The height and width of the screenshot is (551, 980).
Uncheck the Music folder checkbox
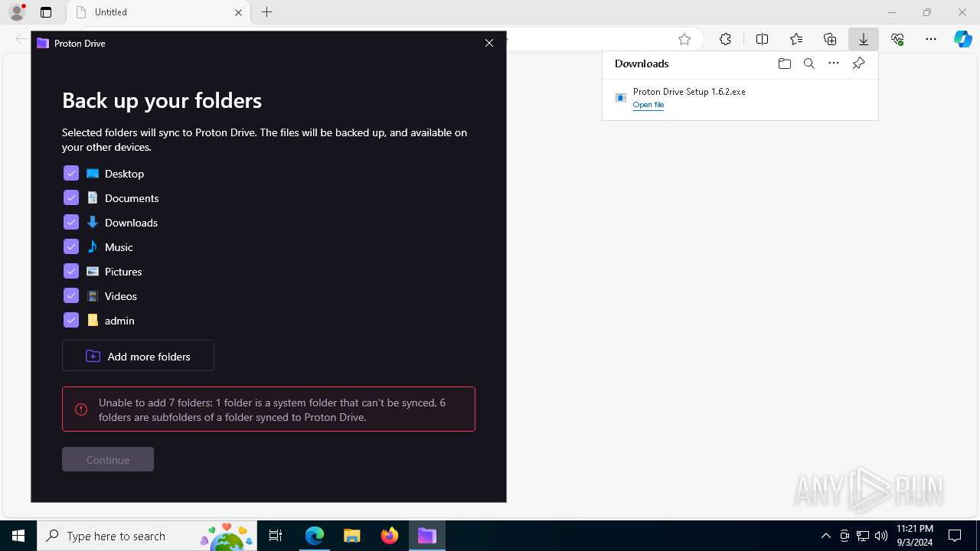coord(71,246)
